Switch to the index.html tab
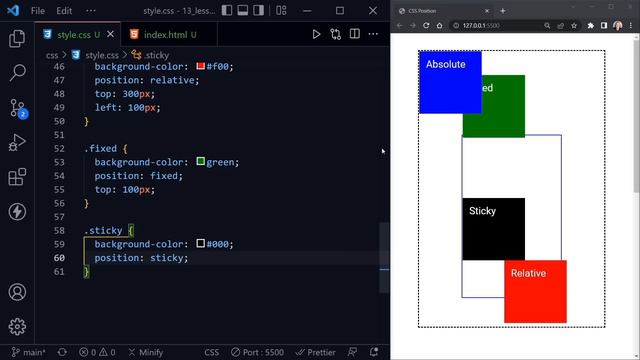 [x=169, y=35]
